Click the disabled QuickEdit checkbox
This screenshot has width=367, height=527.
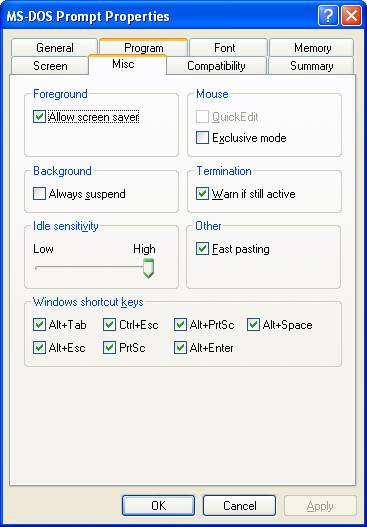tap(202, 117)
